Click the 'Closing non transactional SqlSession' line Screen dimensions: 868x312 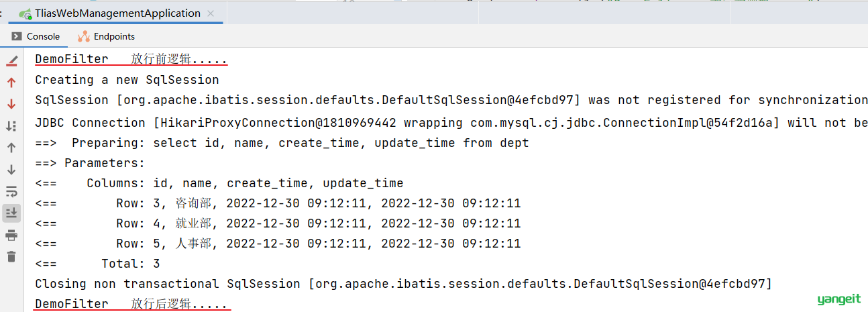[x=402, y=284]
